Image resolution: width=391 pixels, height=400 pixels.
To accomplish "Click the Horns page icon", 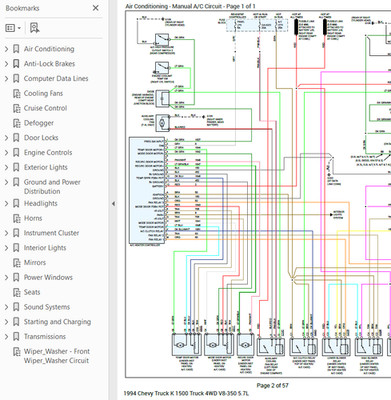I will 16,218.
